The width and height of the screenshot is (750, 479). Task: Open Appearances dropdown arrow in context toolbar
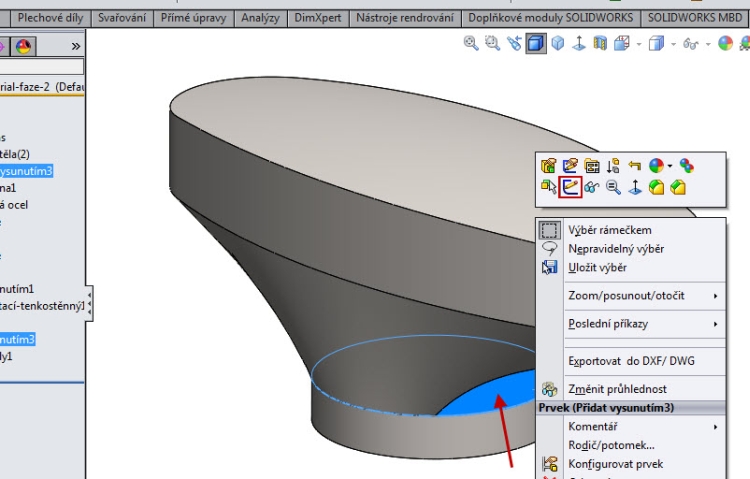(670, 166)
